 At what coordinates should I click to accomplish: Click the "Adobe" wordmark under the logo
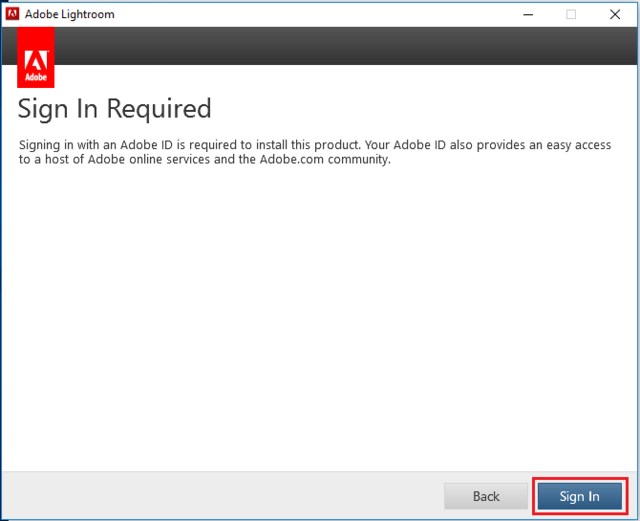[36, 76]
